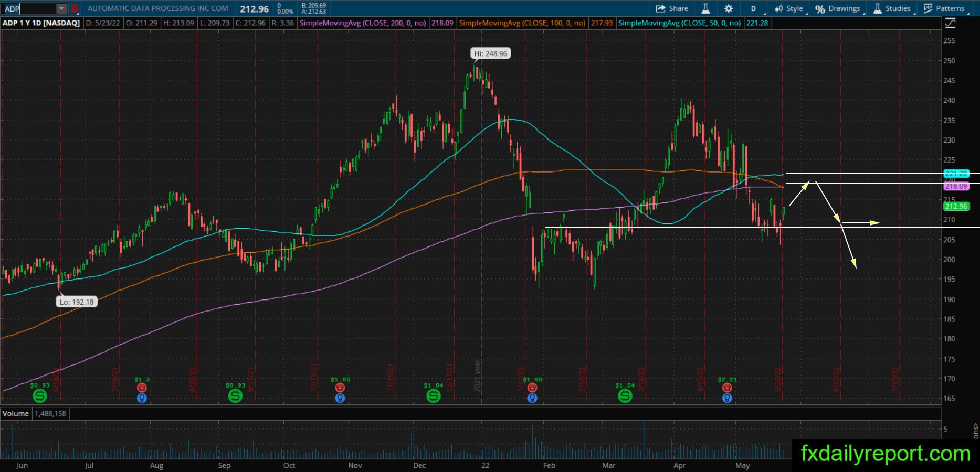Click the ADP 1 Y 1D [NASDAQ] chart title
Viewport: 980px width, 472px height.
(x=41, y=23)
